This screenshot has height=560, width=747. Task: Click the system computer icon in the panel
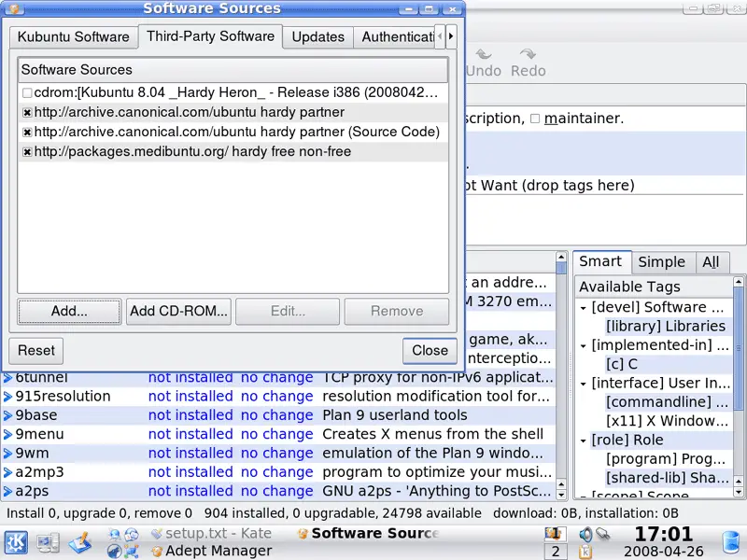pyautogui.click(x=49, y=543)
